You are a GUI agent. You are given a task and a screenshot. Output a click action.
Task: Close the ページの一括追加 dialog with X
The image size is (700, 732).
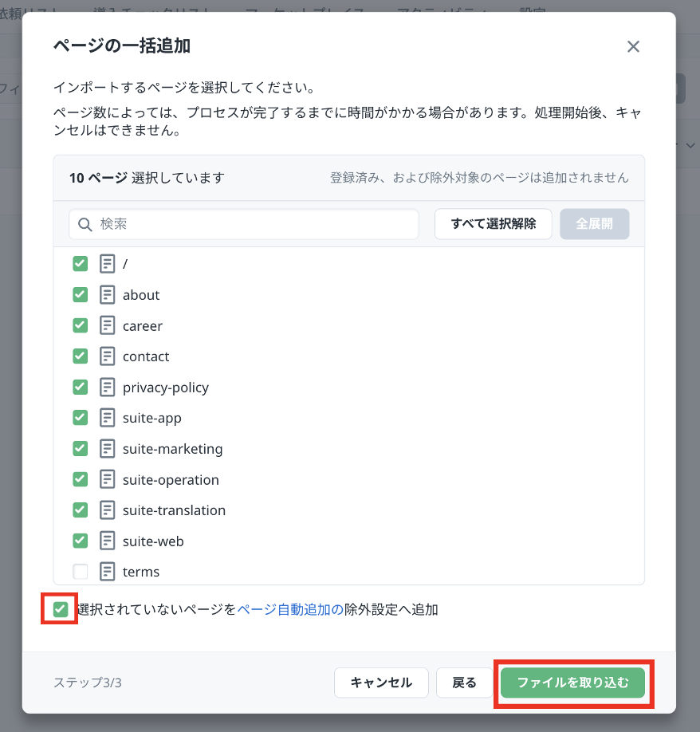point(633,46)
